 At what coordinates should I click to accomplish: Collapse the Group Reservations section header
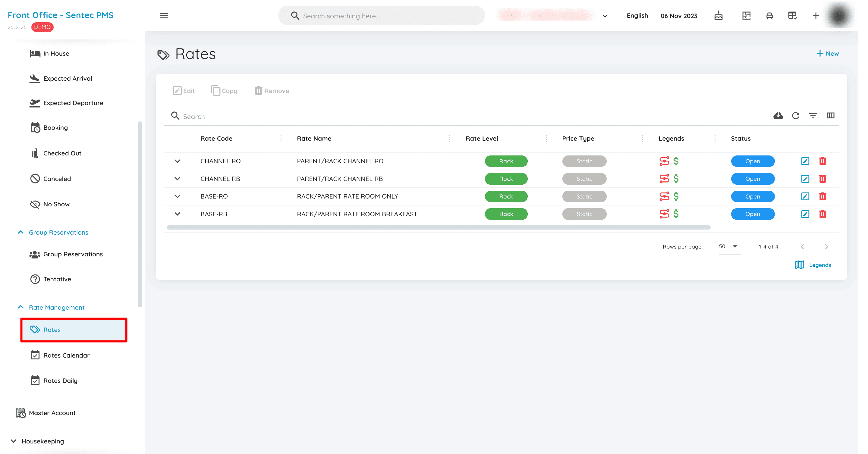53,232
